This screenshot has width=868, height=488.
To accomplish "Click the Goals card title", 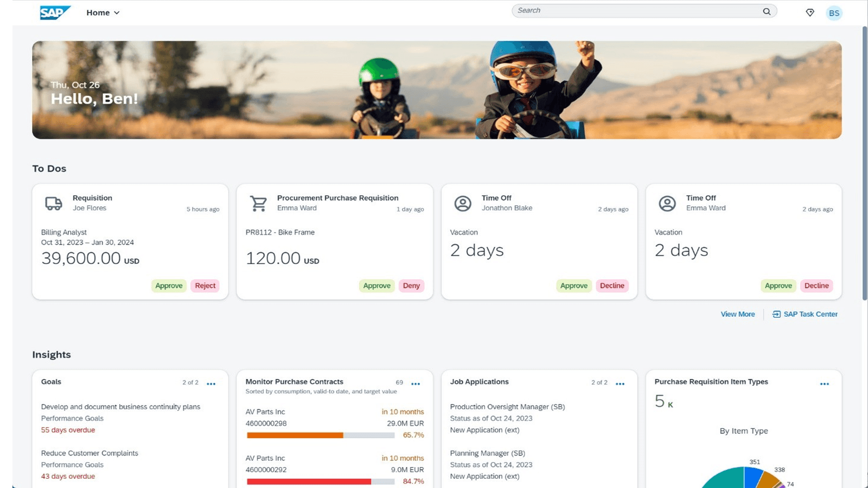I will pos(51,382).
